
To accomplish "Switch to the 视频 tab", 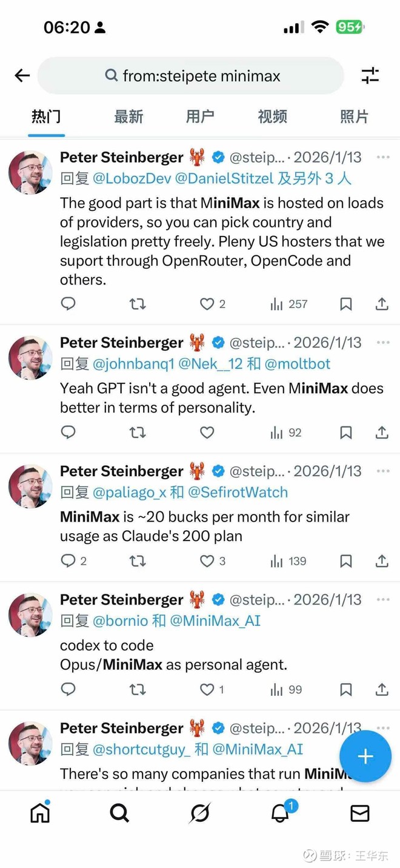I will pyautogui.click(x=272, y=116).
